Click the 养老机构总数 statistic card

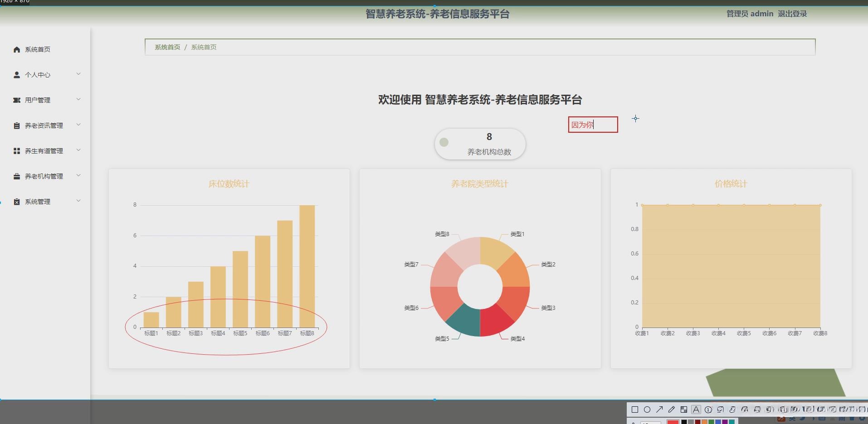tap(480, 144)
